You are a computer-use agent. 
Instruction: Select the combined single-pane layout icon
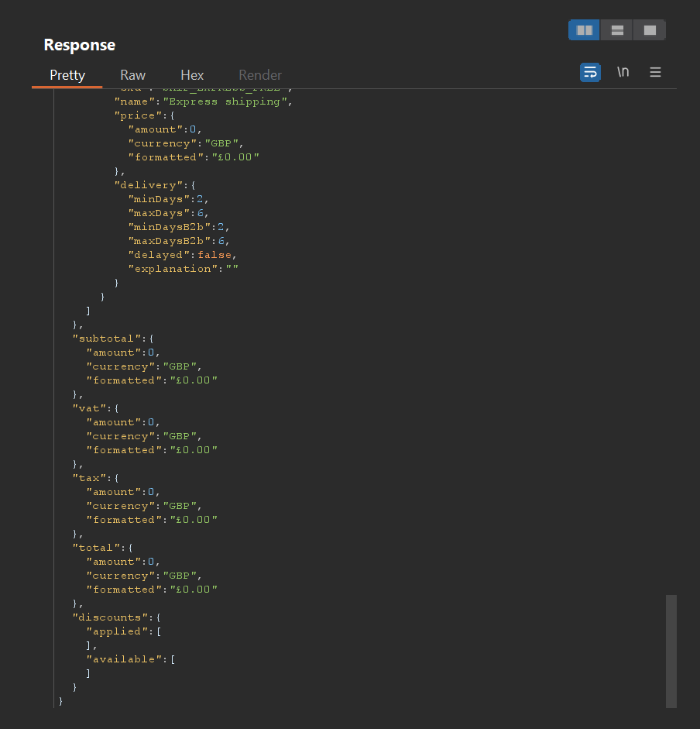point(650,30)
